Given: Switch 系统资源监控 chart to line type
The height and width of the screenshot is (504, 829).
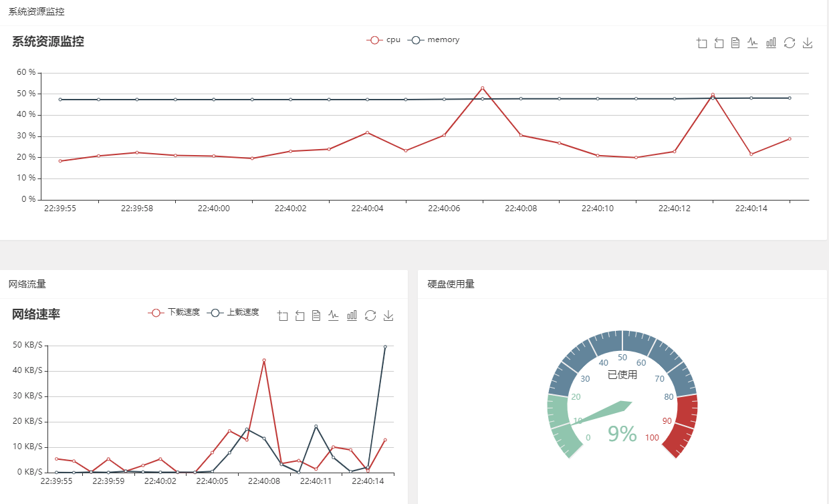Looking at the screenshot, I should pyautogui.click(x=753, y=43).
